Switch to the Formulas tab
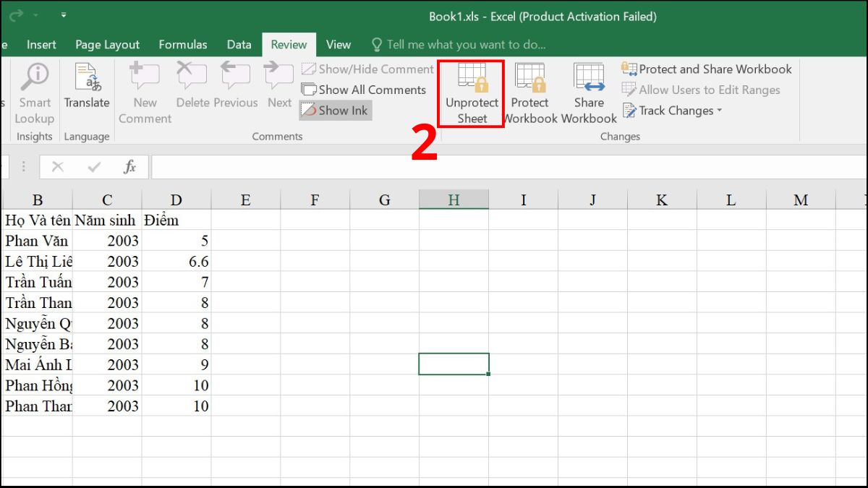The height and width of the screenshot is (488, 868). pyautogui.click(x=183, y=44)
